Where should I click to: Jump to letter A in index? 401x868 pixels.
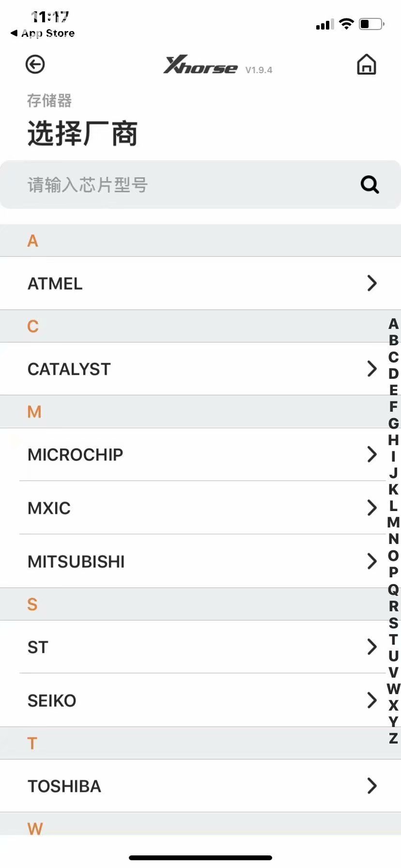[394, 324]
